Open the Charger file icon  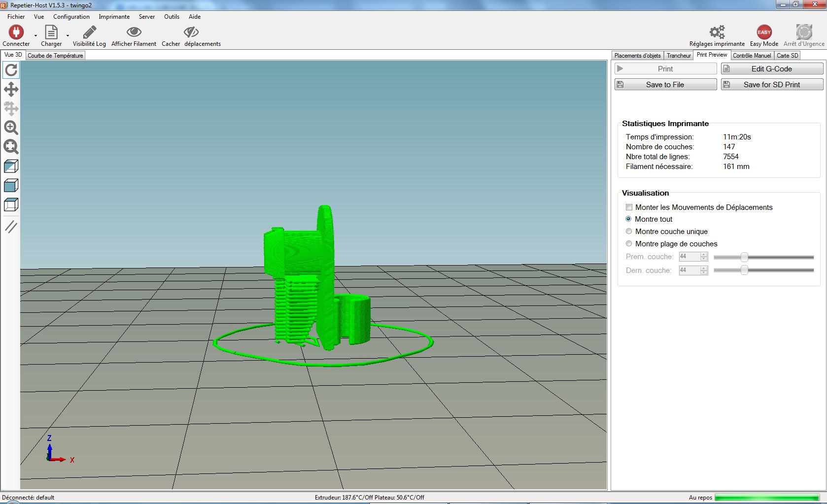(51, 32)
